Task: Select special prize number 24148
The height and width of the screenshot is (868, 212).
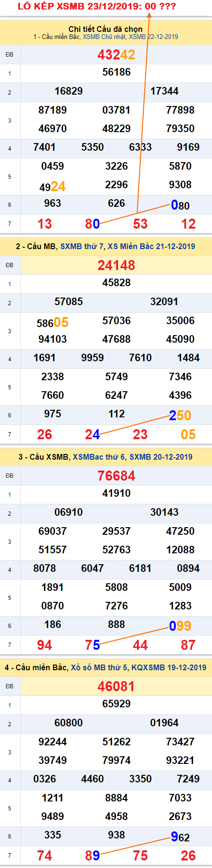Action: [116, 265]
